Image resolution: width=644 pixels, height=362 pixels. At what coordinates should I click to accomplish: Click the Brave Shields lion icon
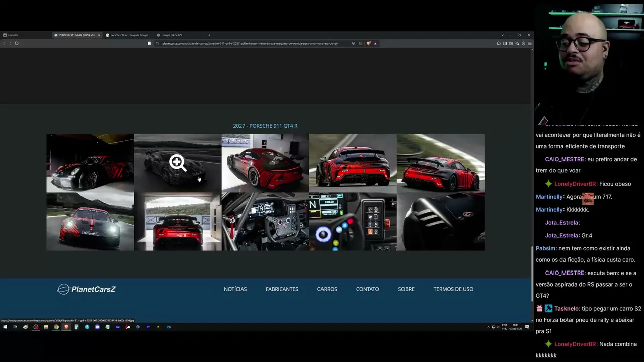pos(369,43)
